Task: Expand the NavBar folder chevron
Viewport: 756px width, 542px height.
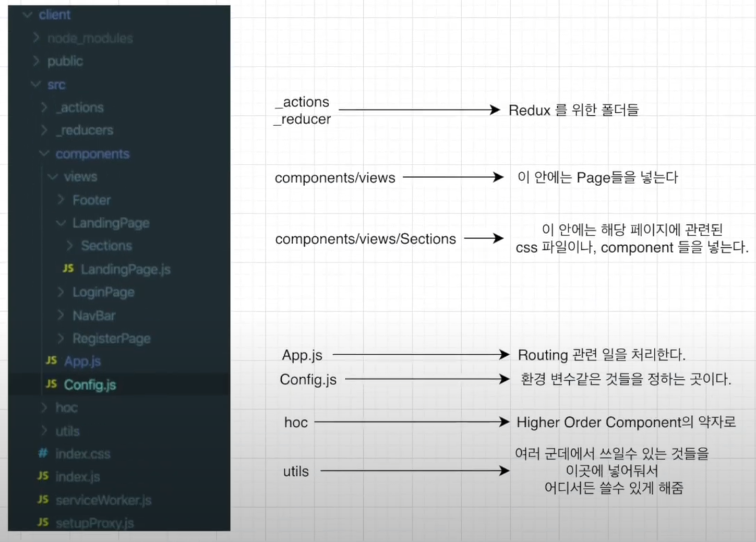Action: coord(61,315)
